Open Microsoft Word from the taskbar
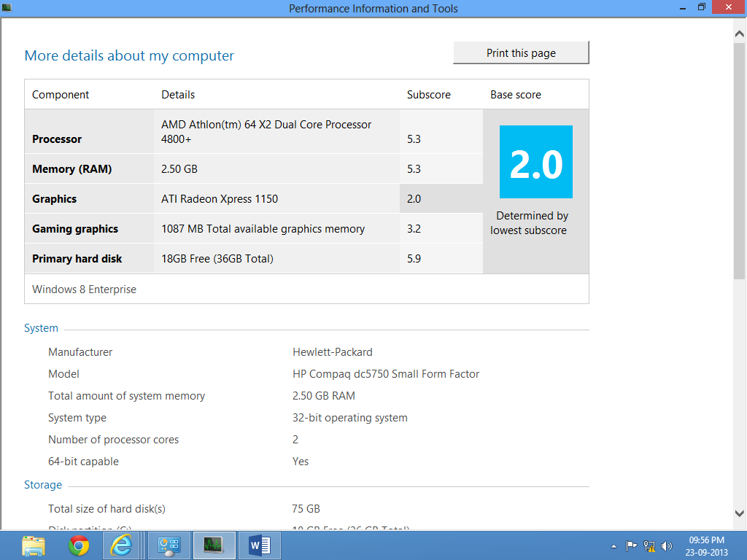This screenshot has width=747, height=560. coord(260,545)
